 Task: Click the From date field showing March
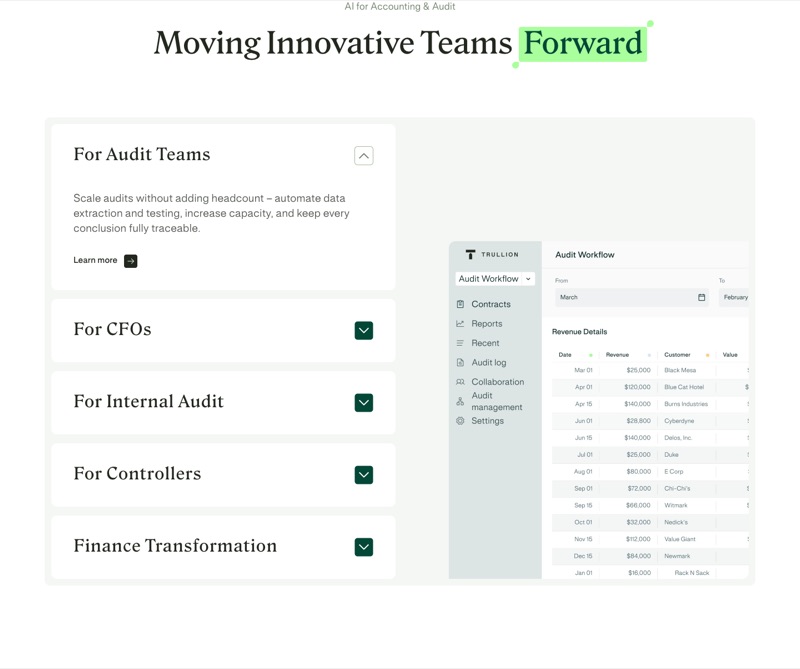tap(632, 298)
